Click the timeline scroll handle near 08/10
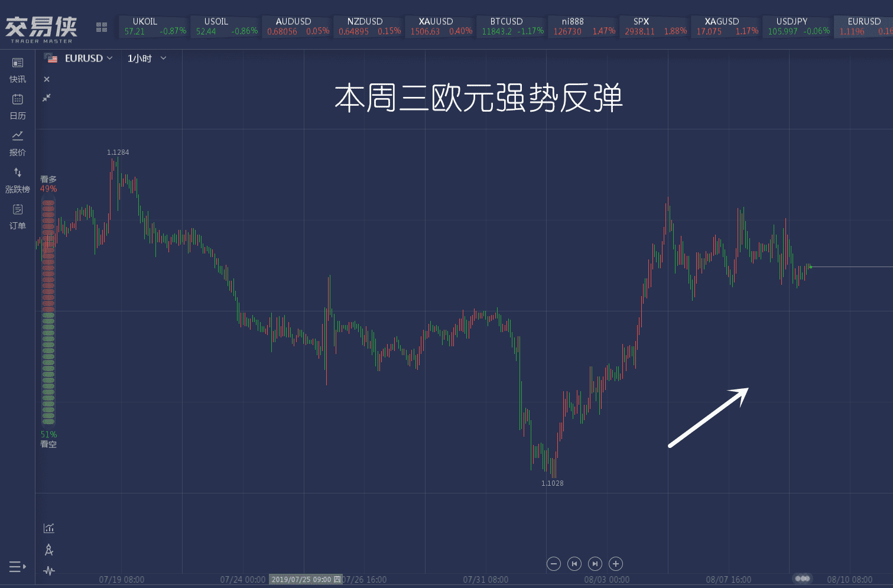Viewport: 893px width, 588px height. [802, 579]
